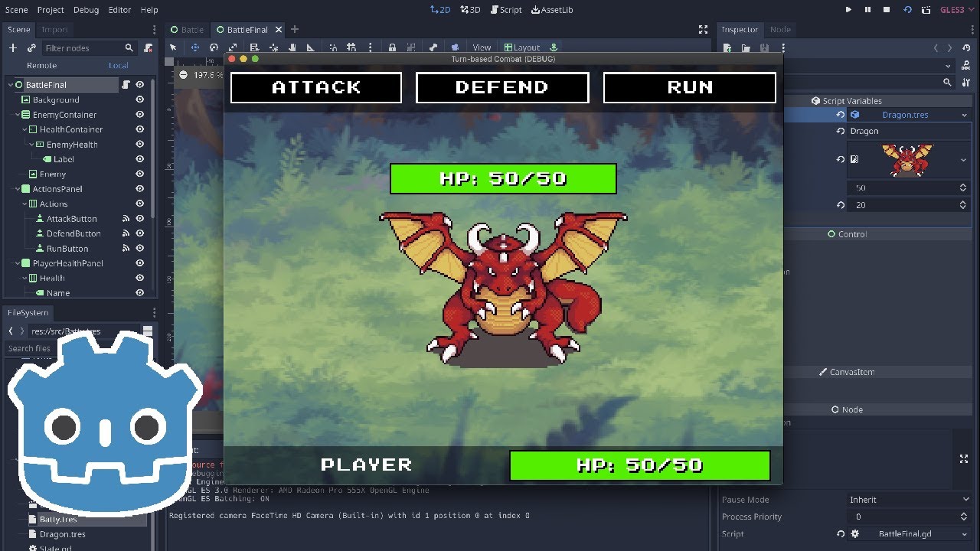Choose the Rotate Mode tool
This screenshot has height=551, width=980.
tap(214, 47)
